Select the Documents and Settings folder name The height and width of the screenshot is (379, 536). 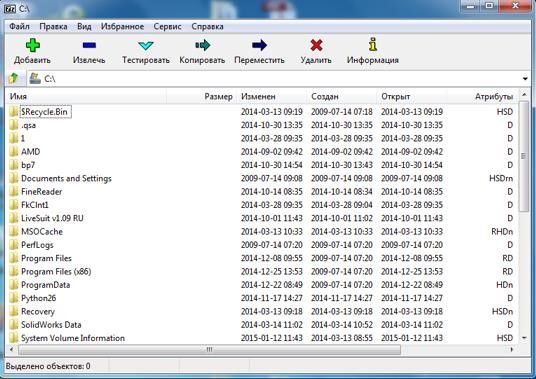pyautogui.click(x=66, y=178)
